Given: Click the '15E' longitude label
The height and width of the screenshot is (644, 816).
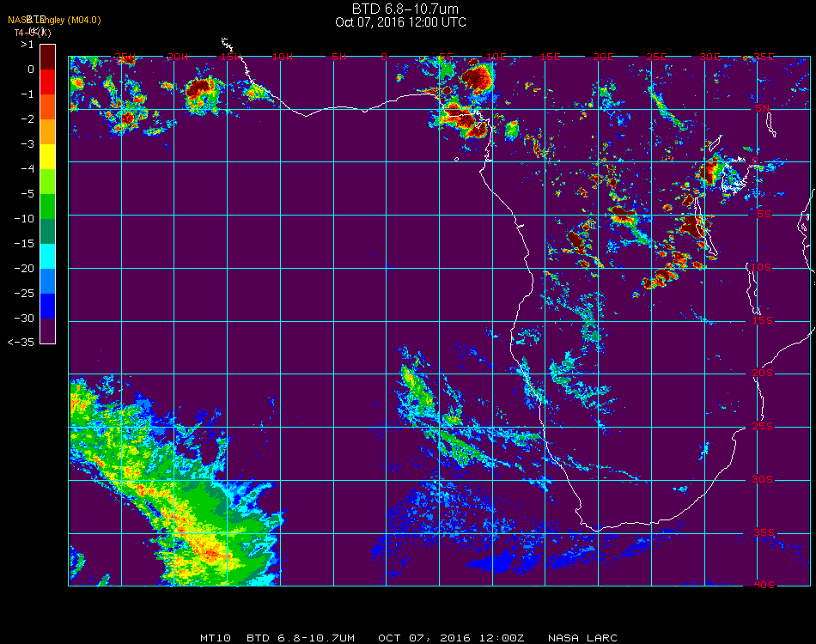Looking at the screenshot, I should pos(550,57).
